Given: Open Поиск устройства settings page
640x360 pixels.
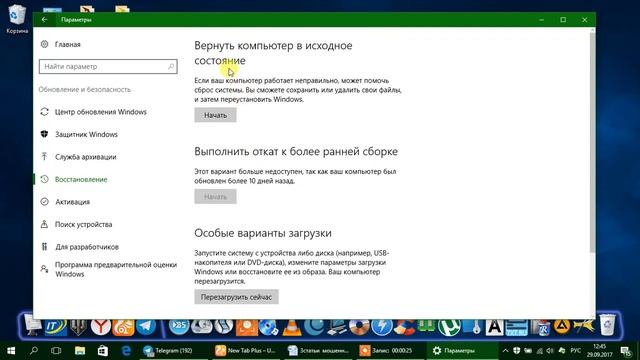Looking at the screenshot, I should point(76,224).
